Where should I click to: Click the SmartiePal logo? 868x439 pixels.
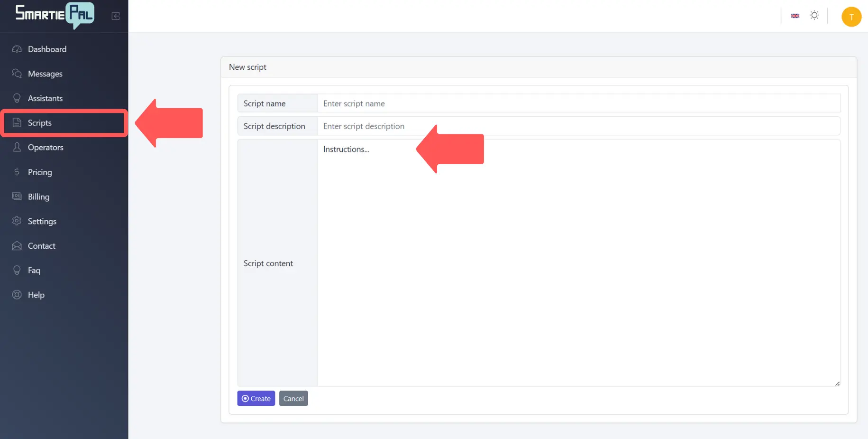click(x=55, y=15)
